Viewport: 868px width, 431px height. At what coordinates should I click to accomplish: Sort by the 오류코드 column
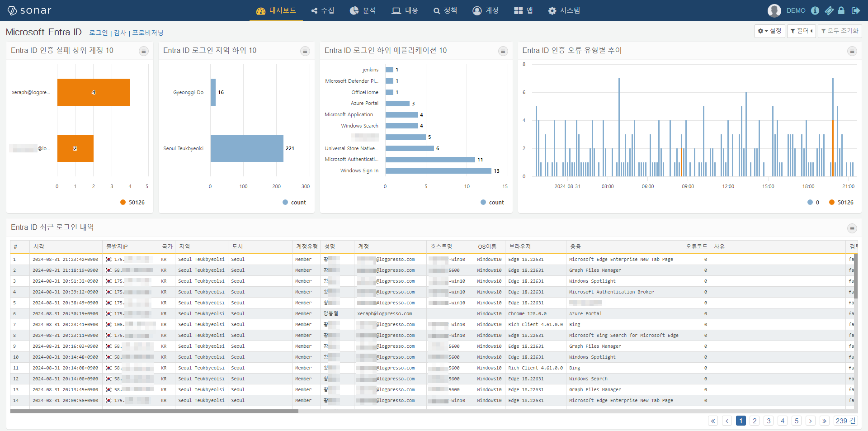(696, 246)
